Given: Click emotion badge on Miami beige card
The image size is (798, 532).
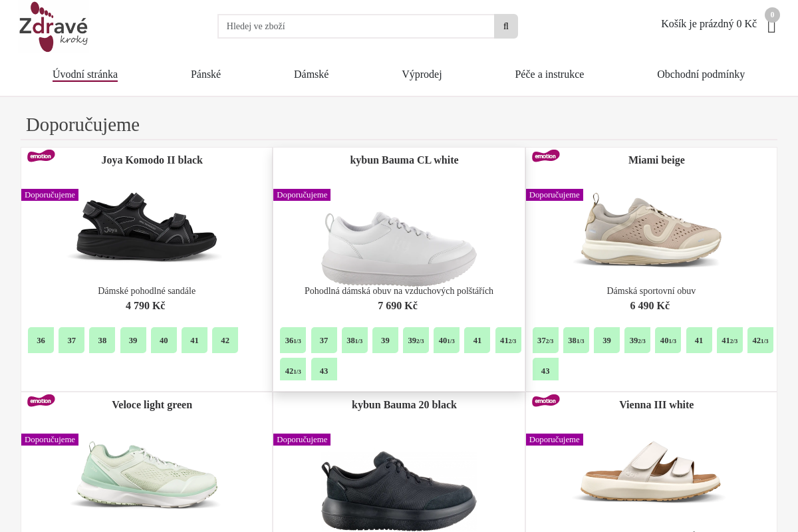Looking at the screenshot, I should pyautogui.click(x=545, y=156).
